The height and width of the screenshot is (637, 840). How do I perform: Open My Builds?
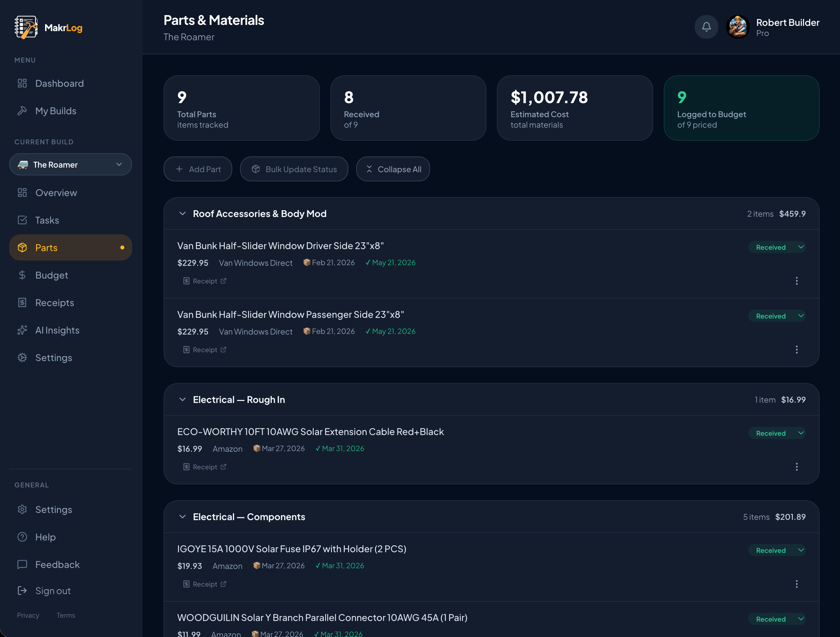point(71,111)
